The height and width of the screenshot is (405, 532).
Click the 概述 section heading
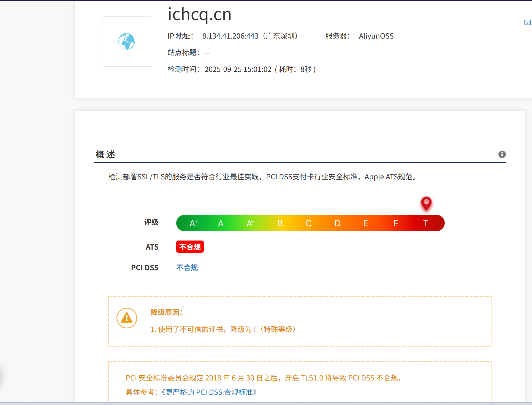pos(105,155)
